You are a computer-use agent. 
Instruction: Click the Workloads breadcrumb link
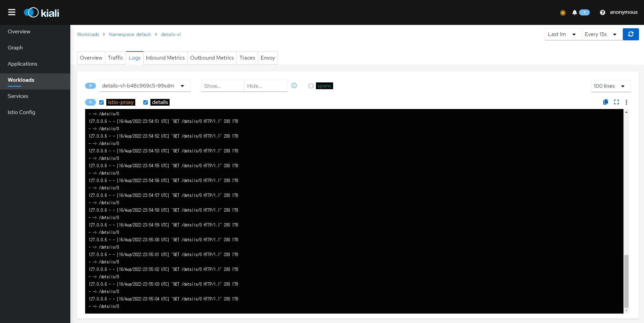point(88,34)
